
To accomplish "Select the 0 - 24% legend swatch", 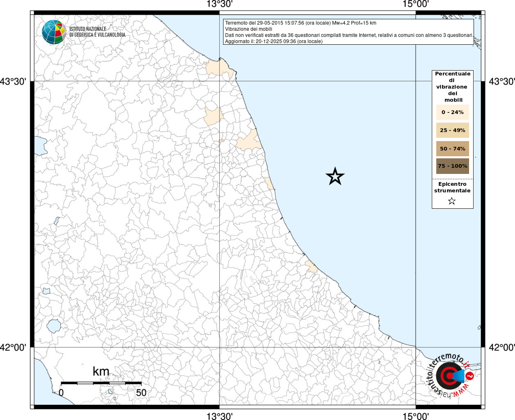I will pyautogui.click(x=453, y=112).
